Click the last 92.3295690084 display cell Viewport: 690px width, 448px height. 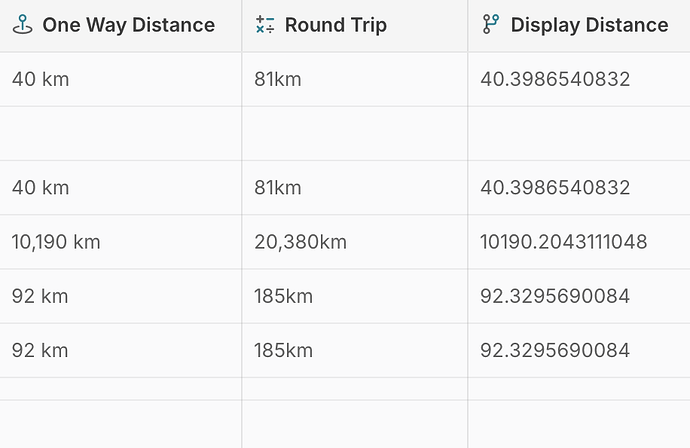[579, 351]
